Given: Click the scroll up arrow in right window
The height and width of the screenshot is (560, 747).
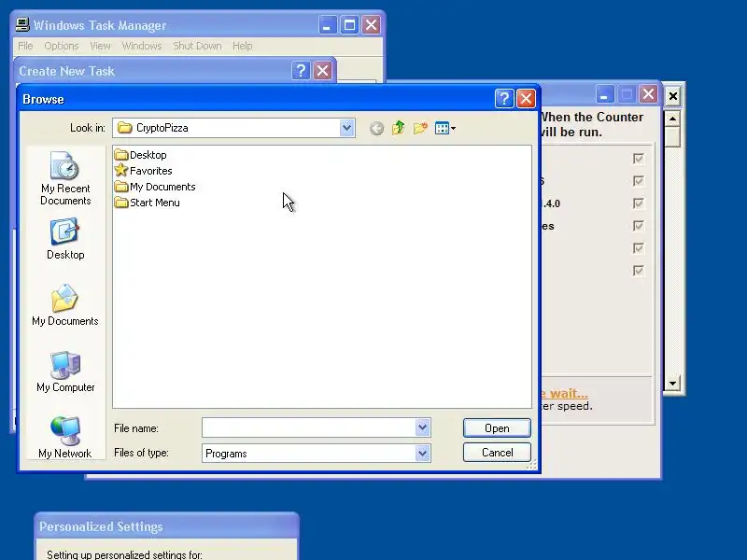Looking at the screenshot, I should tap(672, 119).
